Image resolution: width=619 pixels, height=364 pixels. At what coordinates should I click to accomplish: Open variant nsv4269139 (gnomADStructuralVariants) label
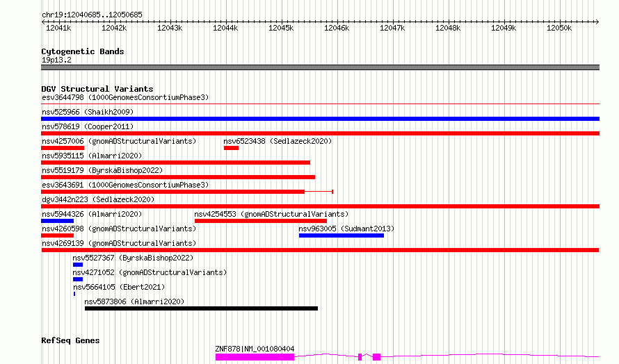click(x=119, y=243)
